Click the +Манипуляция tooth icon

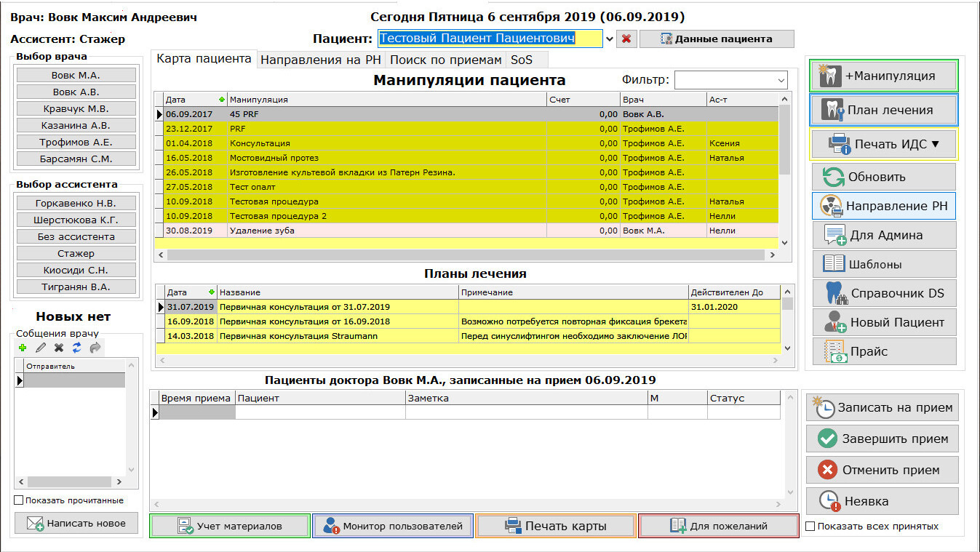[830, 76]
